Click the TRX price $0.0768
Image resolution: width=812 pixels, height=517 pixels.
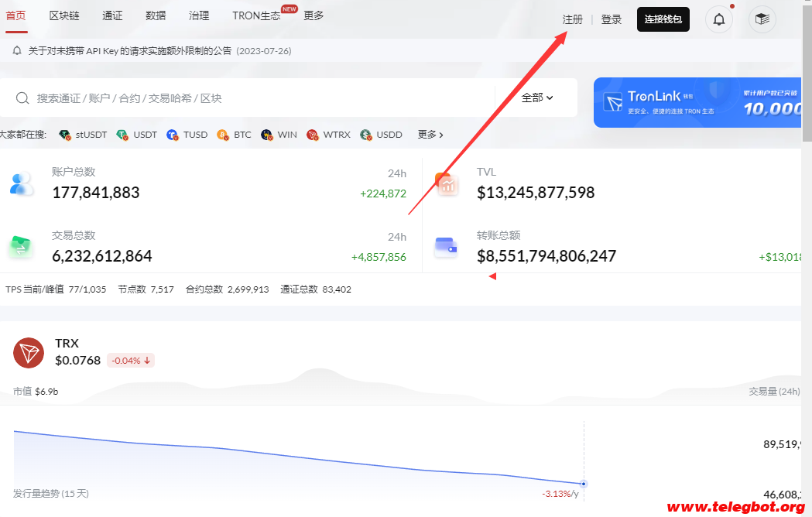[77, 360]
